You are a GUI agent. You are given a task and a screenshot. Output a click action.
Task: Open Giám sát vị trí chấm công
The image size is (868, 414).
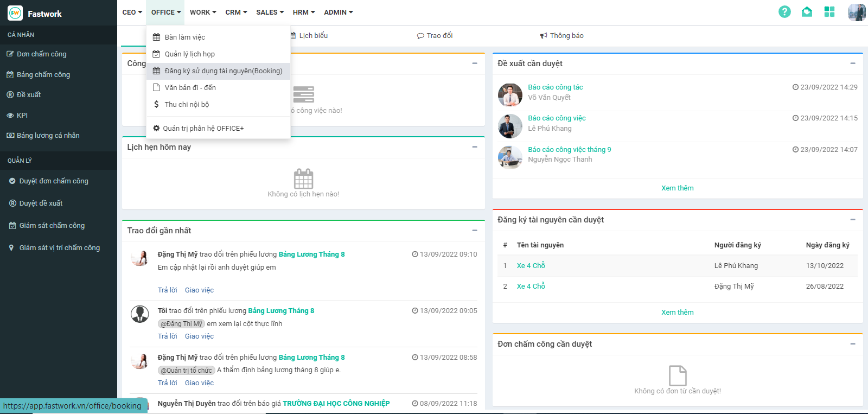point(59,247)
